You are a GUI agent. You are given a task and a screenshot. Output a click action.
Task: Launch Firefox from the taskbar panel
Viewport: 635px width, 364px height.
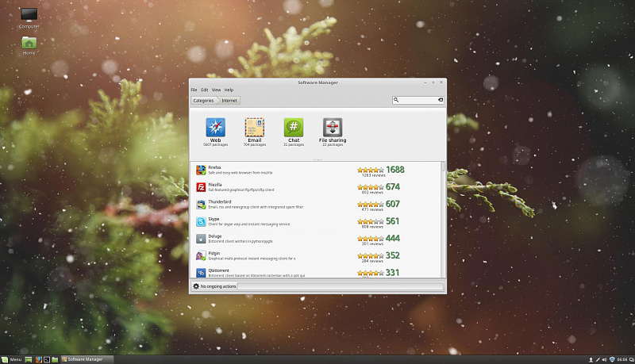pos(37,359)
